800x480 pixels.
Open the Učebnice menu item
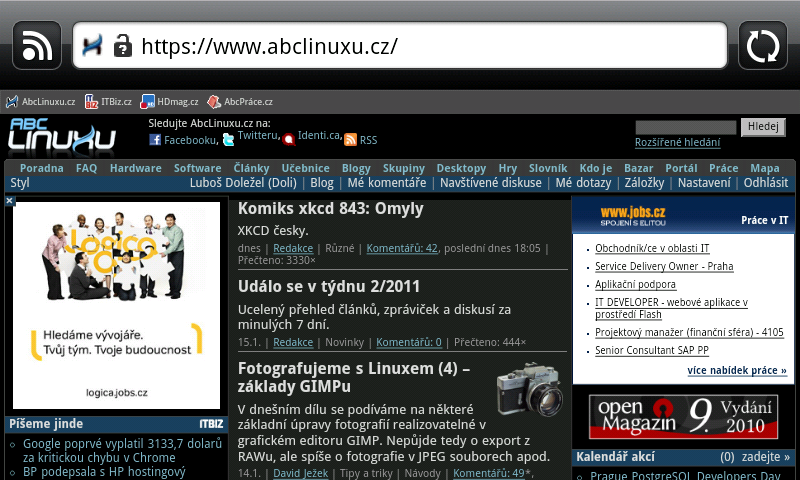click(306, 168)
